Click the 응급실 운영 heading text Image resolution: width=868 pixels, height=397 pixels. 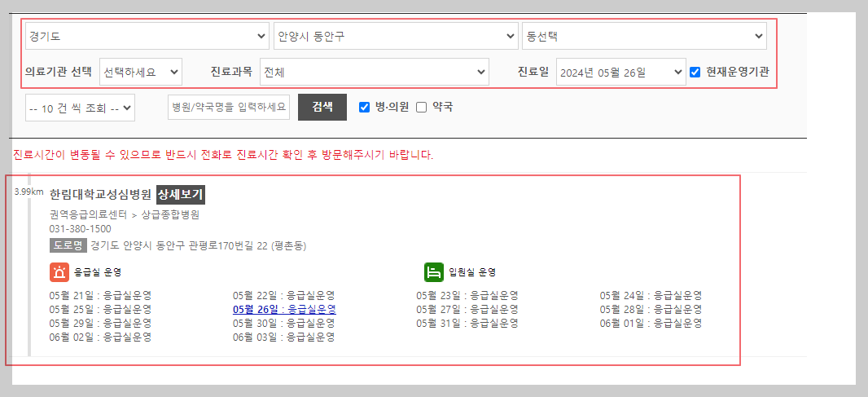click(98, 272)
